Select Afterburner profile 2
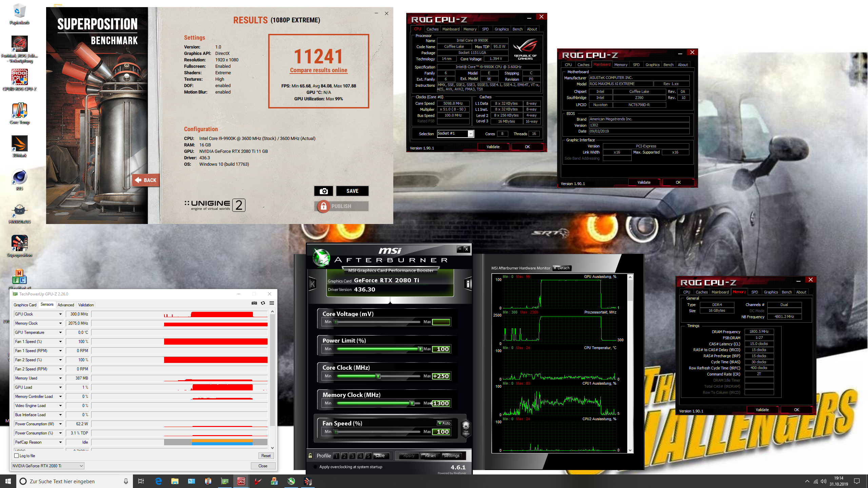This screenshot has width=868, height=488. [344, 456]
